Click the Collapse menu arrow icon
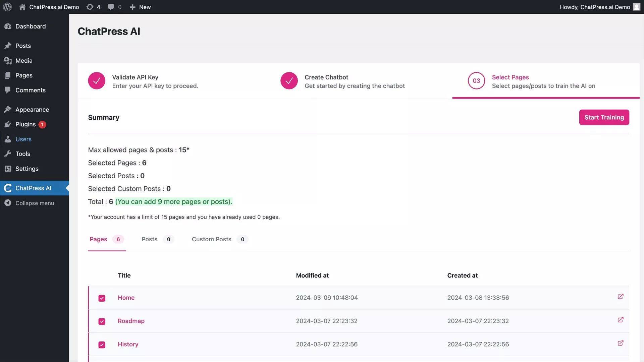 pos(8,203)
